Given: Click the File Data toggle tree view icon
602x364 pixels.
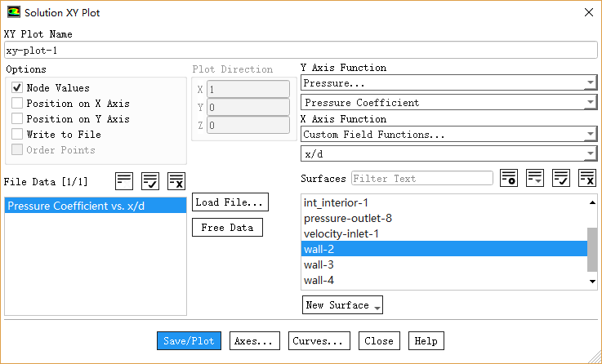Looking at the screenshot, I should (124, 180).
